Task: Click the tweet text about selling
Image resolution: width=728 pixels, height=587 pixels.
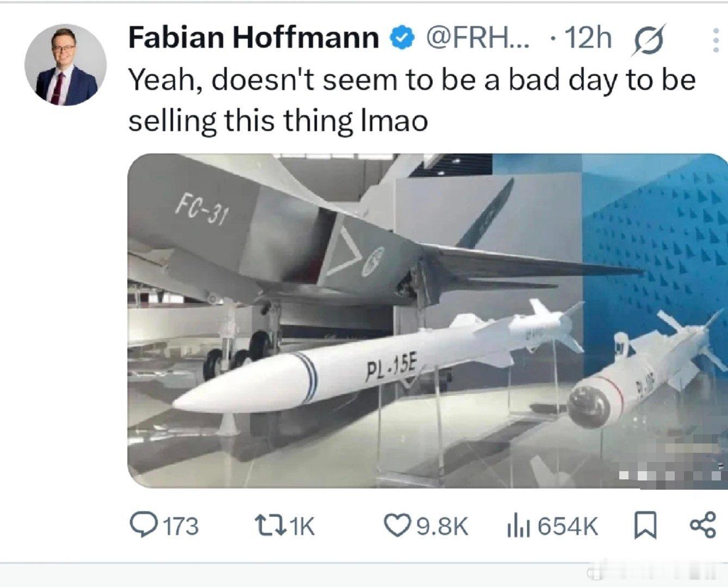Action: (412, 100)
